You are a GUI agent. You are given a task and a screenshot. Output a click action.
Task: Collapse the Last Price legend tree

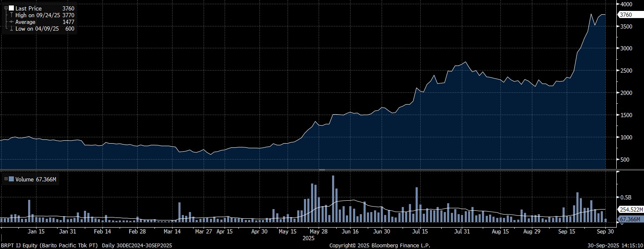pyautogui.click(x=5, y=8)
